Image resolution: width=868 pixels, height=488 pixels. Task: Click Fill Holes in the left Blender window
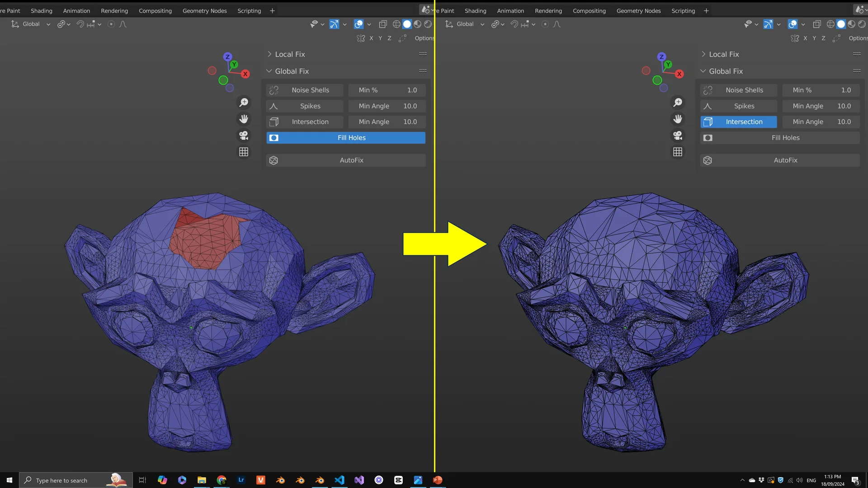346,138
